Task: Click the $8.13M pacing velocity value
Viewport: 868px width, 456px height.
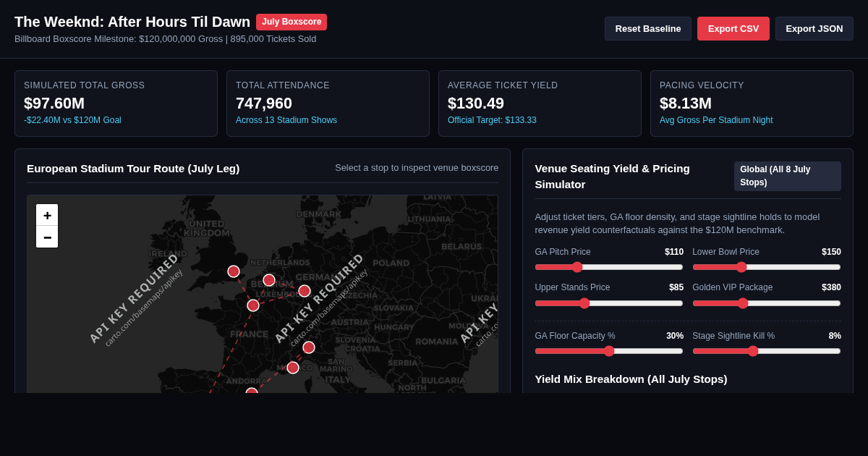Action: click(686, 104)
